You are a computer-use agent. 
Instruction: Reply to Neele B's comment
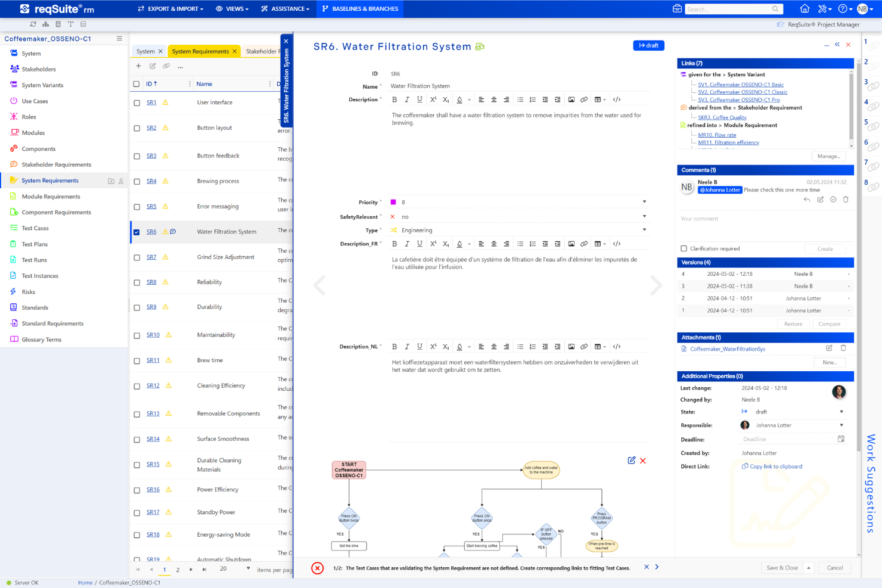(x=807, y=200)
